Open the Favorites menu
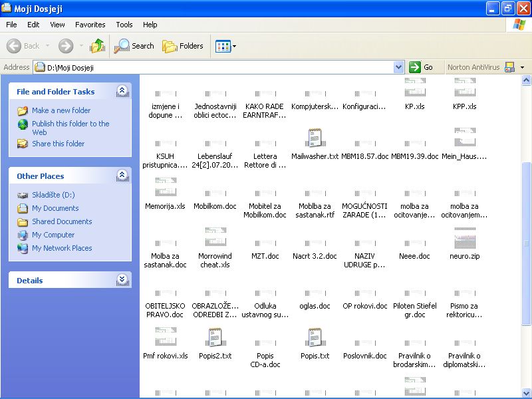The image size is (532, 399). [90, 25]
